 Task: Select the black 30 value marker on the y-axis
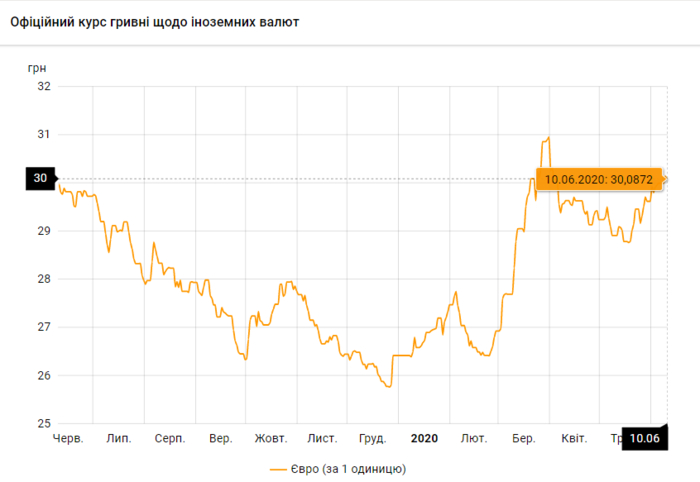(x=40, y=179)
